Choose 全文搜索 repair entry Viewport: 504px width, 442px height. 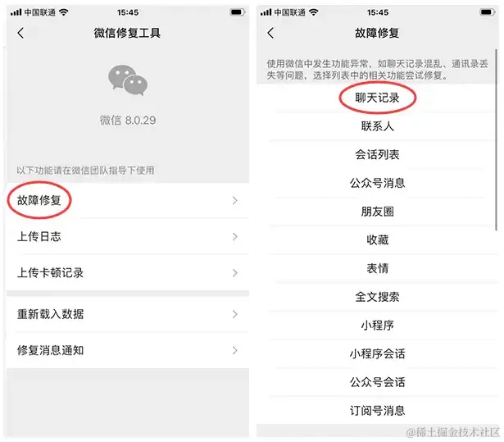377,297
